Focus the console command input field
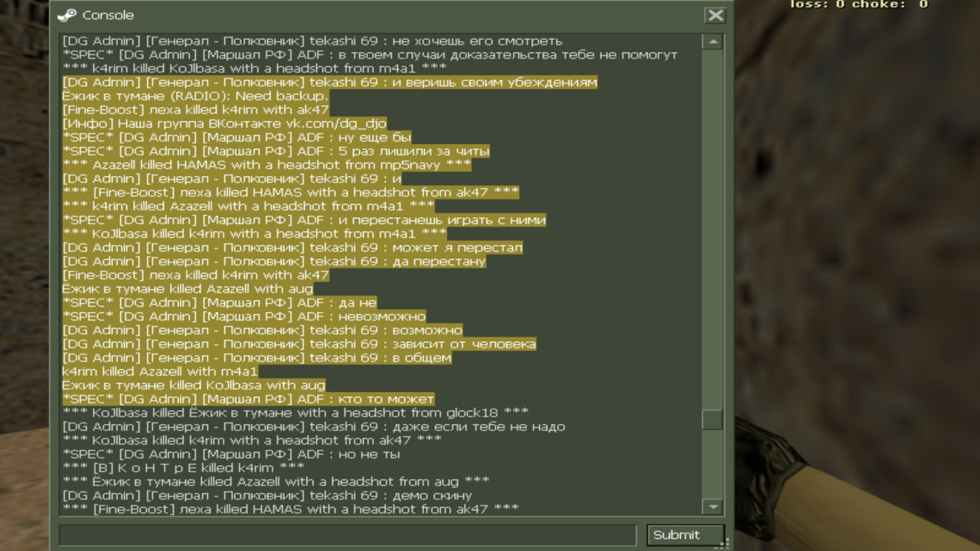Image resolution: width=980 pixels, height=551 pixels. click(348, 535)
